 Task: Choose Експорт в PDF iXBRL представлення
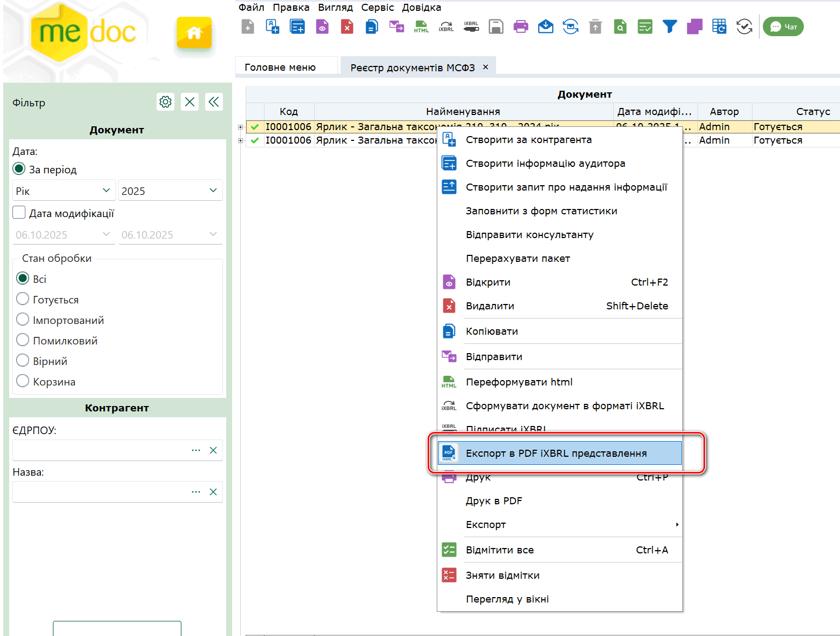[x=559, y=453]
